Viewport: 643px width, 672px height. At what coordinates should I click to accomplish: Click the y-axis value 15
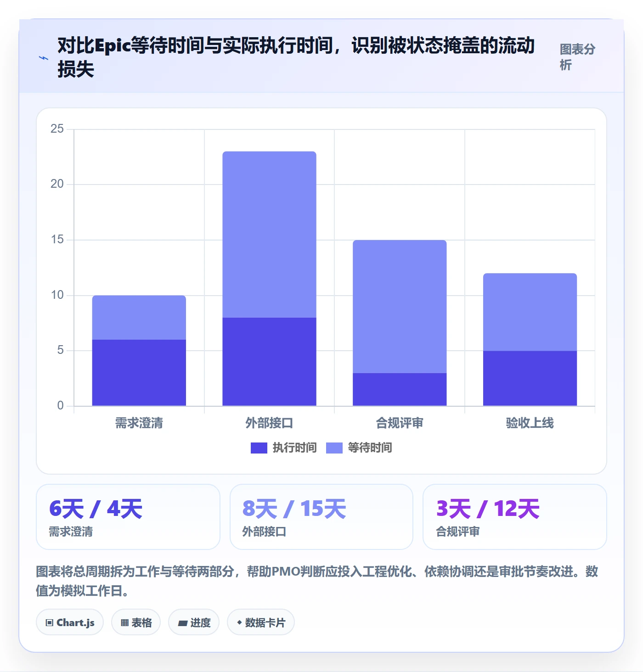(x=57, y=240)
